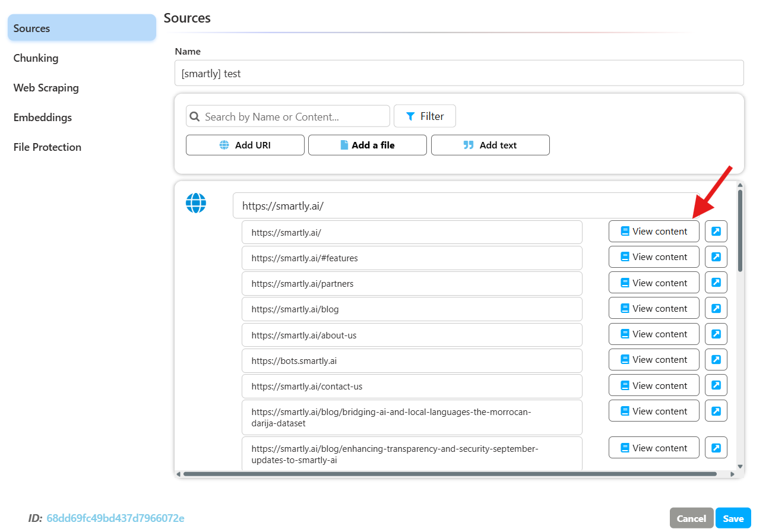Select the morrocan-darija-dataset blog URL row
The width and height of the screenshot is (769, 532).
(412, 417)
